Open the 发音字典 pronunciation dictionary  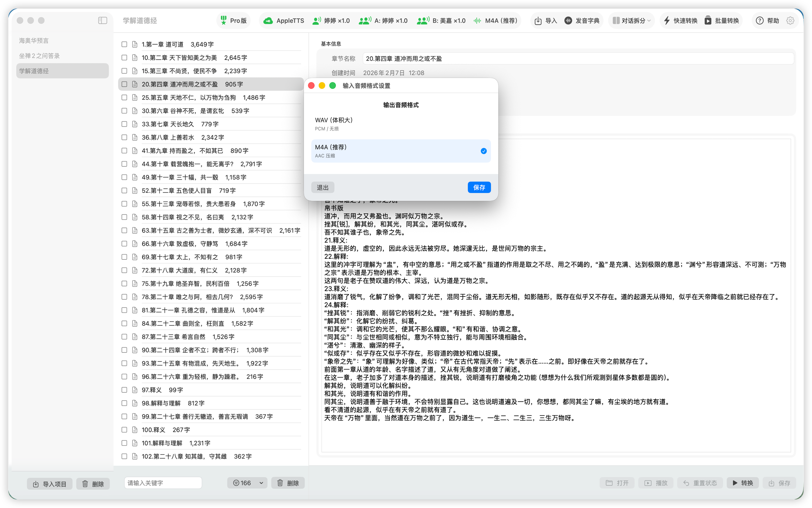tap(582, 21)
